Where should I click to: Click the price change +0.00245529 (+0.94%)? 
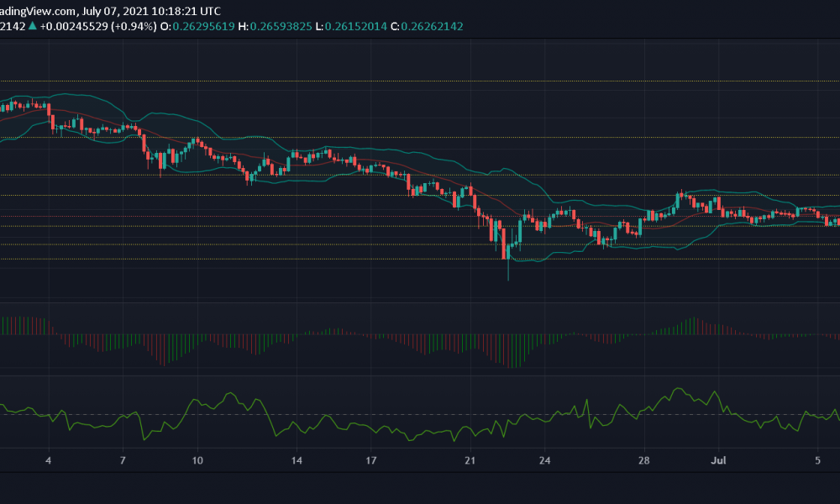click(x=98, y=26)
